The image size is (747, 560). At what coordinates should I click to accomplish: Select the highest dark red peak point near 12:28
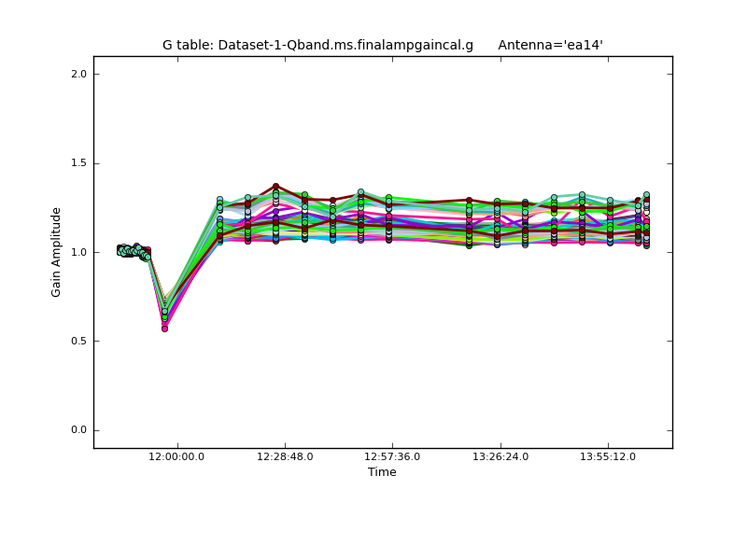click(x=275, y=187)
